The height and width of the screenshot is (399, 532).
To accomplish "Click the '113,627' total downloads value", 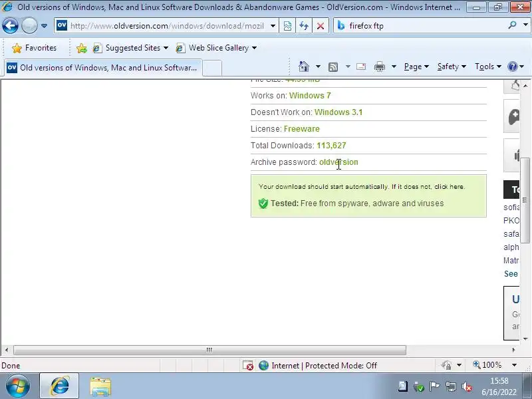I will click(331, 146).
